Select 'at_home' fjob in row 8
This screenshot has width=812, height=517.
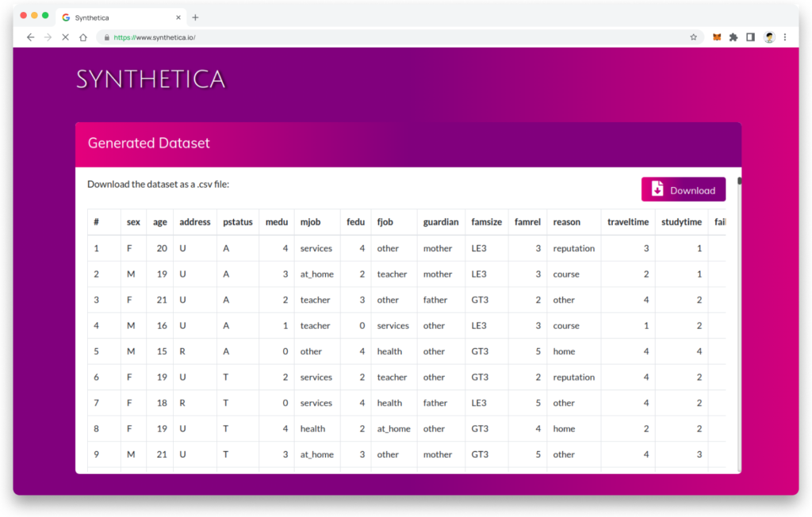(393, 429)
